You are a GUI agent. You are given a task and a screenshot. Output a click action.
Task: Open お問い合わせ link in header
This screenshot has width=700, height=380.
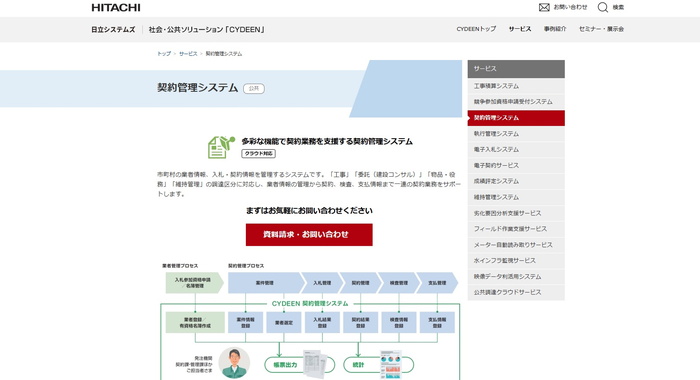coord(571,7)
